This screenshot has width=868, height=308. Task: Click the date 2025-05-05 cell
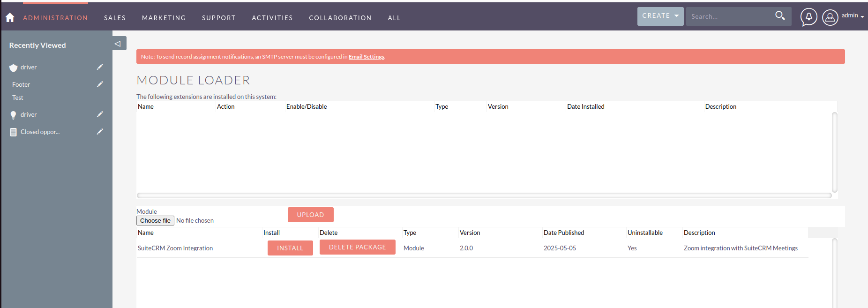click(x=560, y=248)
